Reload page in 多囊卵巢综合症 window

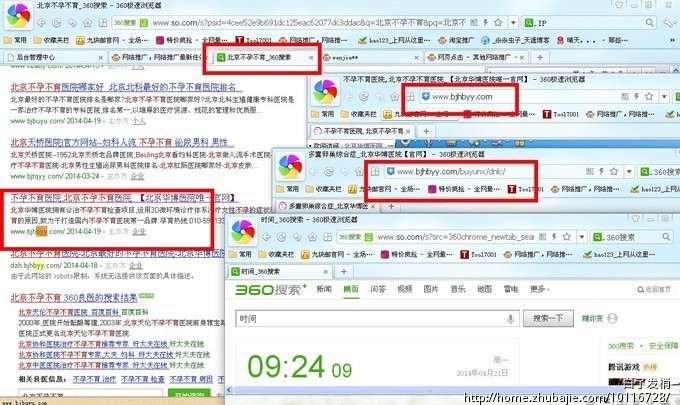point(329,172)
